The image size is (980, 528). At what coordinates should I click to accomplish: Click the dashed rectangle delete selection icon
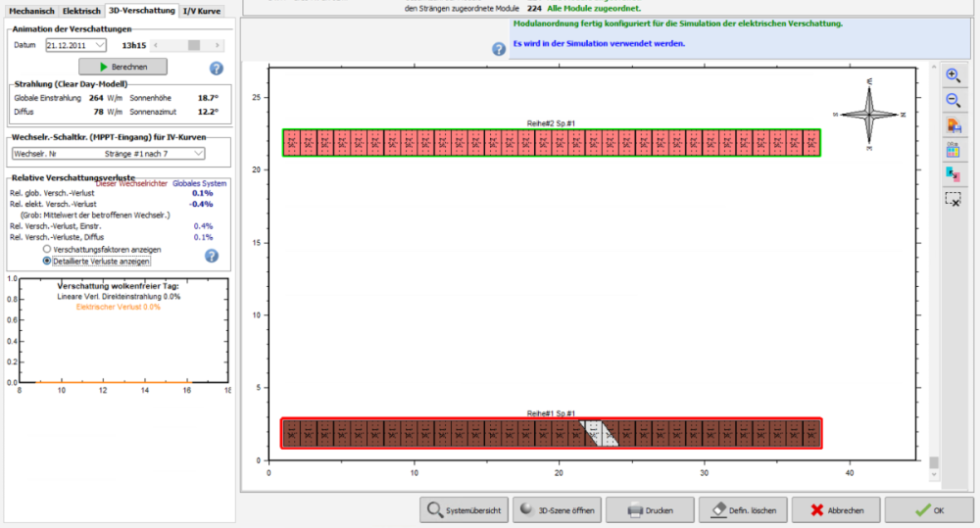[x=953, y=198]
